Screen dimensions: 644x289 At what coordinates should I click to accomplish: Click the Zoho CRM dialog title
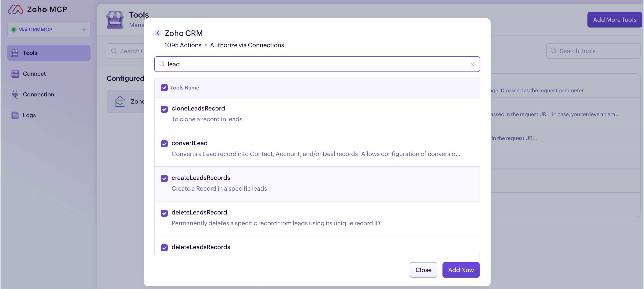pyautogui.click(x=184, y=33)
